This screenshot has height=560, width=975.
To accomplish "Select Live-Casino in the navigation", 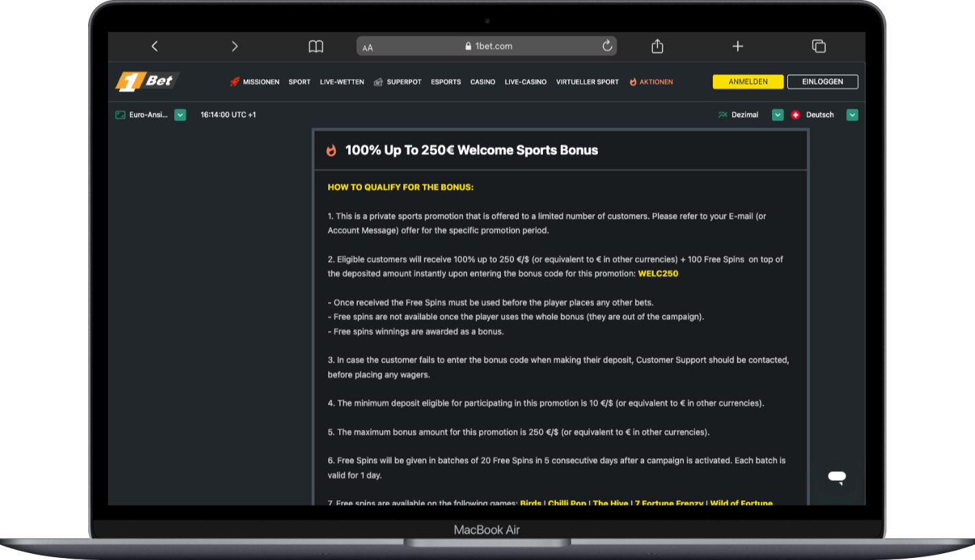I will 525,82.
